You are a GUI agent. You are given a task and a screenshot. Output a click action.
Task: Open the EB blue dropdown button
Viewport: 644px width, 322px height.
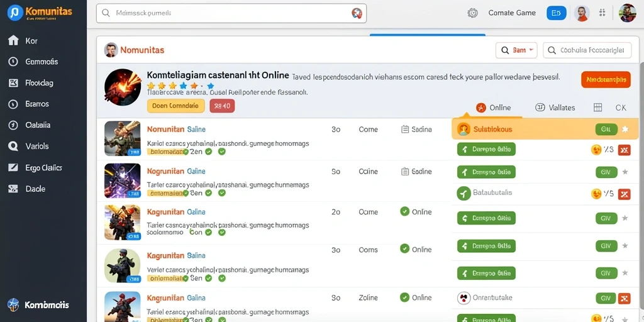click(x=556, y=13)
